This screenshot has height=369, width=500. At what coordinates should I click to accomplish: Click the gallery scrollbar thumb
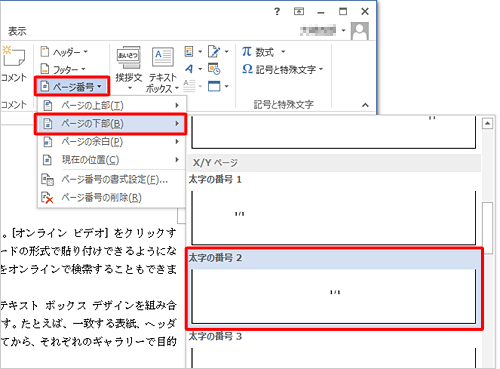[487, 228]
